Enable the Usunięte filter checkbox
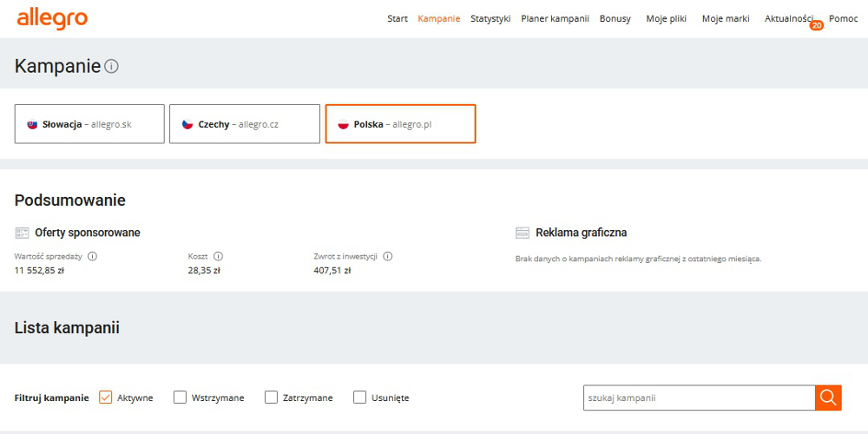868x434 pixels. [360, 398]
